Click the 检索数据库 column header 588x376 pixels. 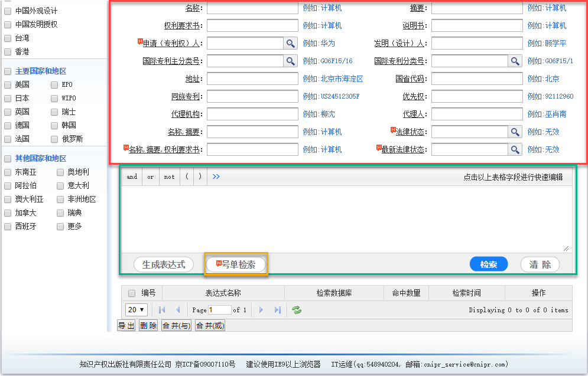334,293
